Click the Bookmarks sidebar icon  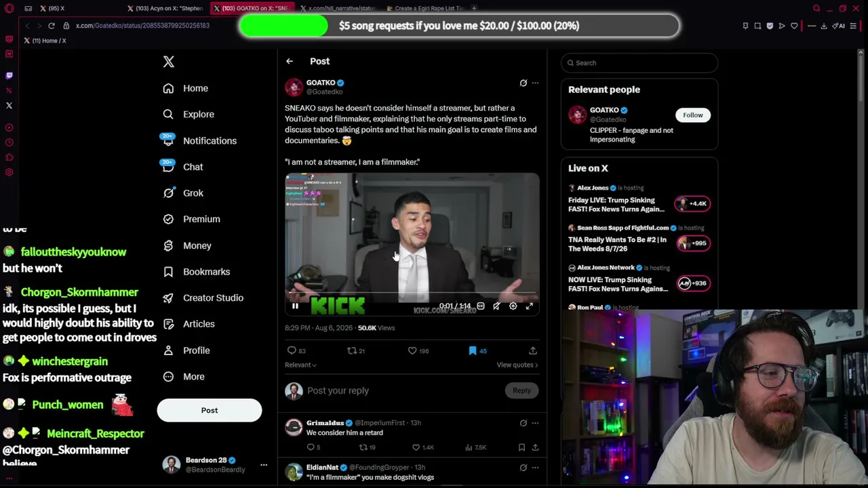(x=168, y=272)
